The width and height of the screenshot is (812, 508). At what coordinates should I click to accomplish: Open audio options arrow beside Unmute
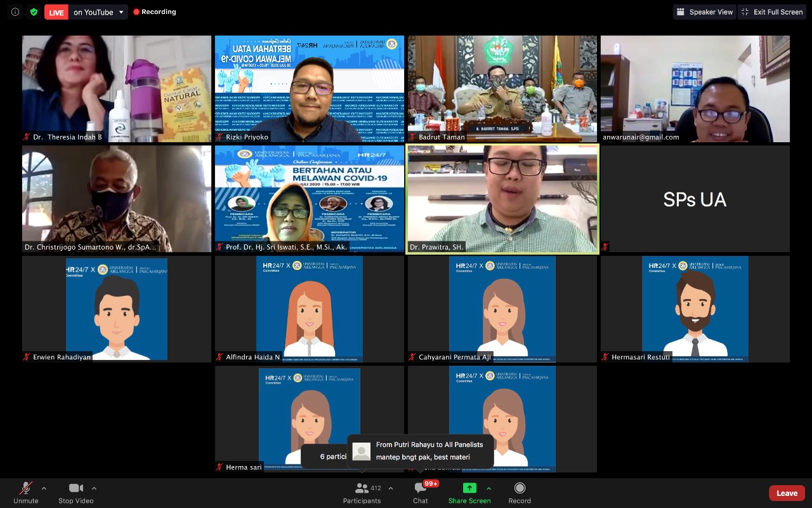(44, 488)
